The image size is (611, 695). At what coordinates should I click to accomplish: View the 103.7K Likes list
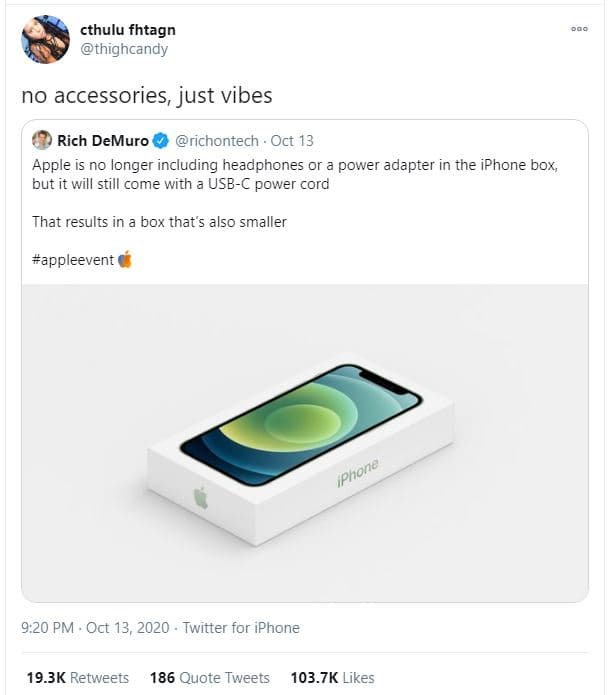pos(332,677)
